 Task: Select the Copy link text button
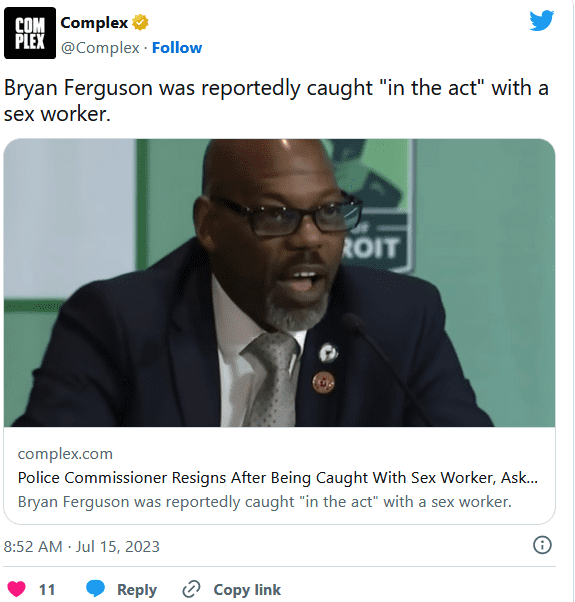click(247, 590)
